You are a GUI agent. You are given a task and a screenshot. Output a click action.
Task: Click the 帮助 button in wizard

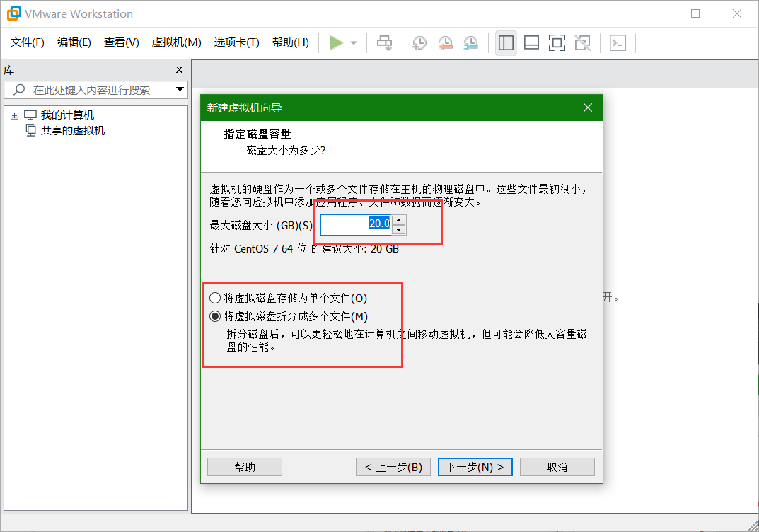pos(245,467)
